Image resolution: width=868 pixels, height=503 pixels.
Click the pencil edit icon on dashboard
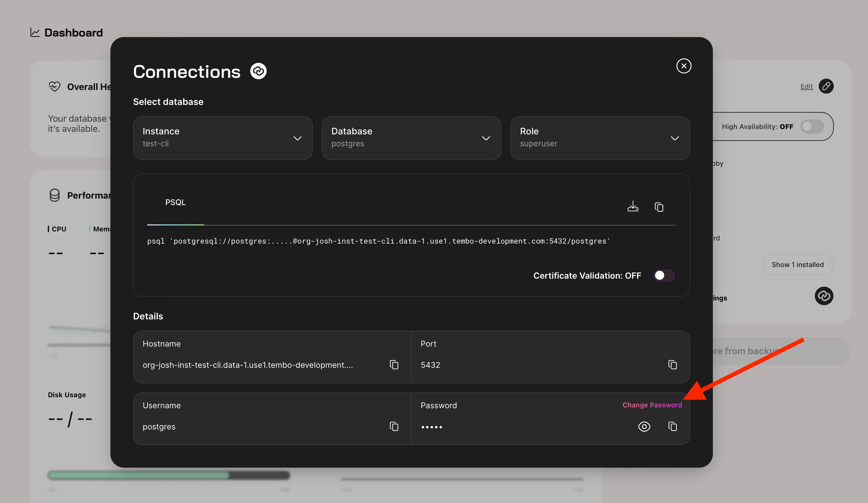coord(826,86)
